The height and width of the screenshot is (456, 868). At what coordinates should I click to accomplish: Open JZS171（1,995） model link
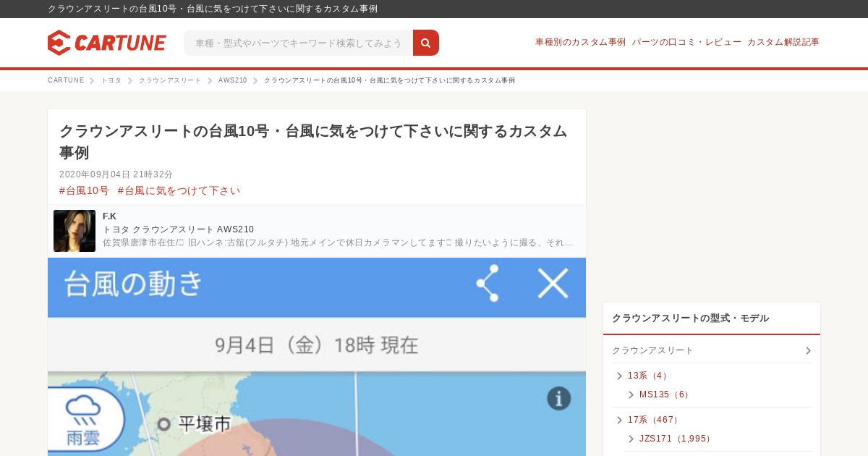(x=677, y=439)
